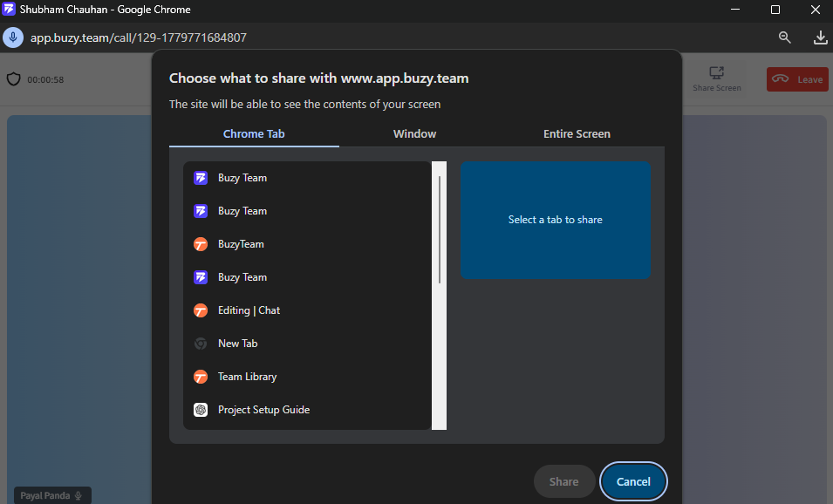Select the 'BuzyTeam' tab entry
Image resolution: width=833 pixels, height=504 pixels.
307,244
